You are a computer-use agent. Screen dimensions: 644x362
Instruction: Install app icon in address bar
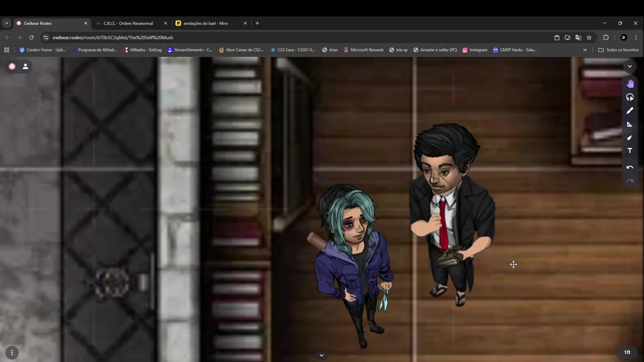(568, 37)
